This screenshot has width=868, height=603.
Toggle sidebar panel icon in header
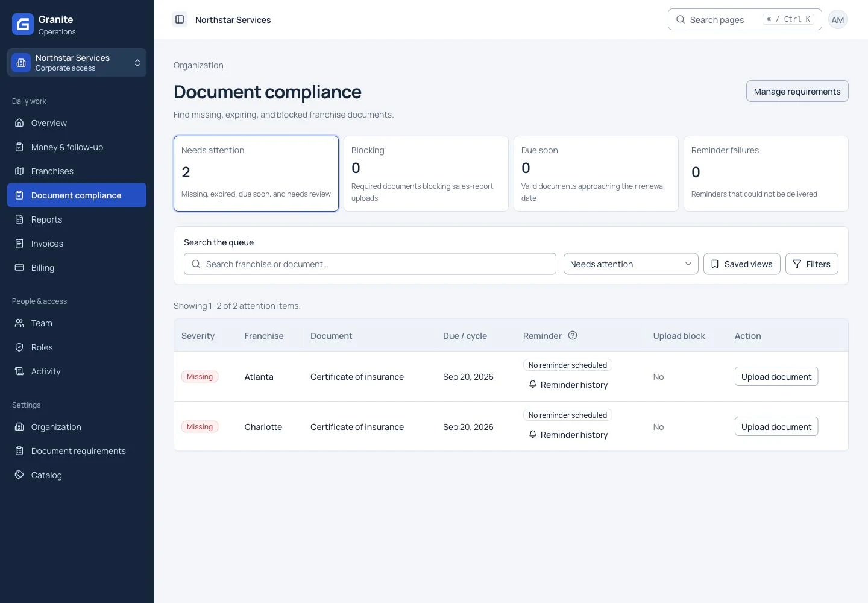click(180, 19)
